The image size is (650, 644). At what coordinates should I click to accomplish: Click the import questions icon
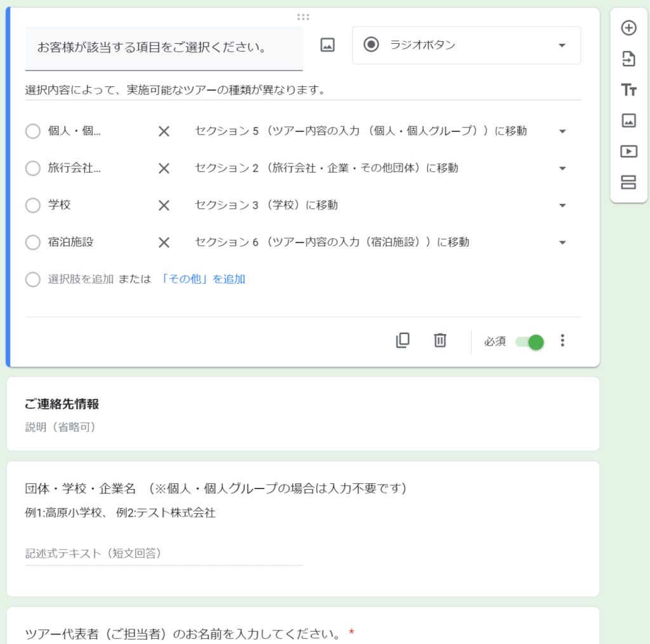pyautogui.click(x=628, y=59)
